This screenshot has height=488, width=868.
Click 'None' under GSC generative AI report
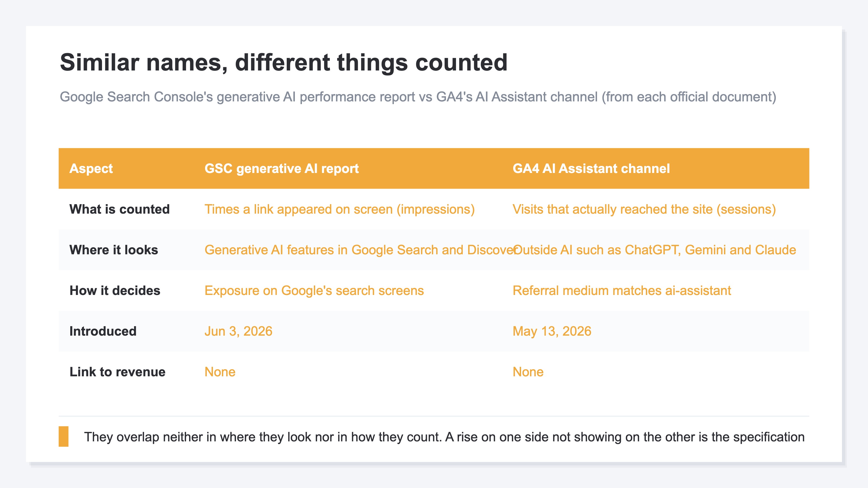[220, 372]
